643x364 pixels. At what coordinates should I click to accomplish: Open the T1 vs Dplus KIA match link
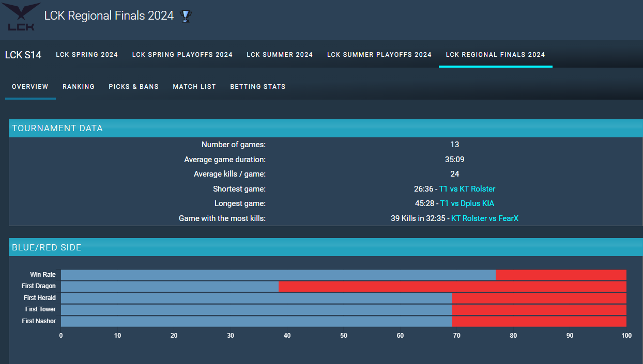coord(467,203)
